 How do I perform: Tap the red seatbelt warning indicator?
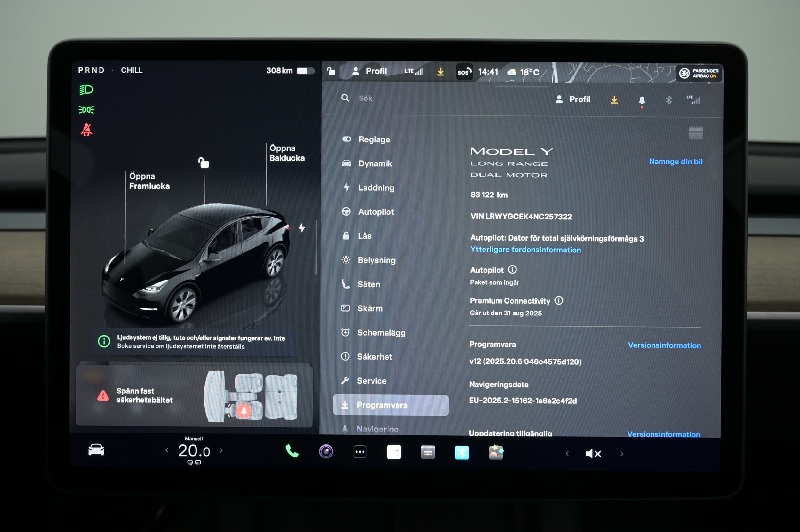click(x=86, y=130)
